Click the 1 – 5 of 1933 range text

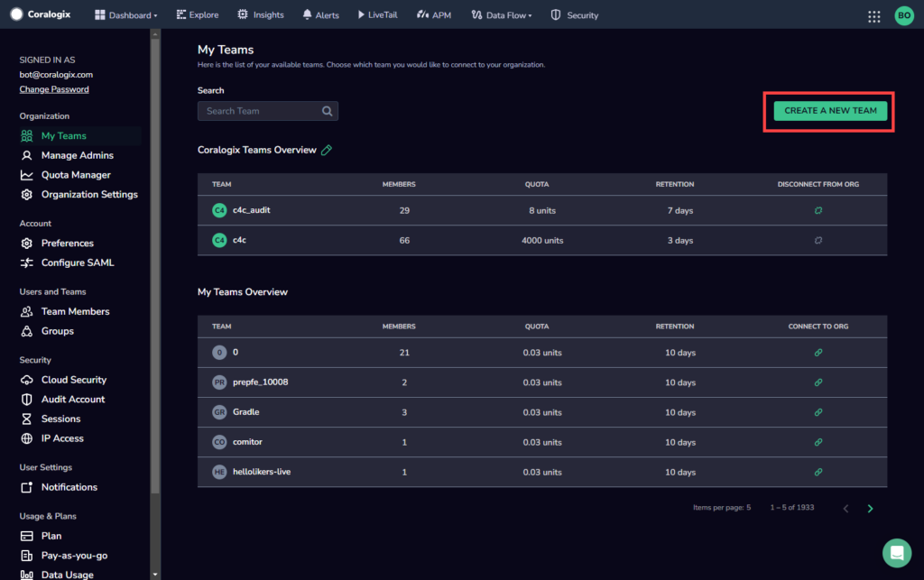792,507
